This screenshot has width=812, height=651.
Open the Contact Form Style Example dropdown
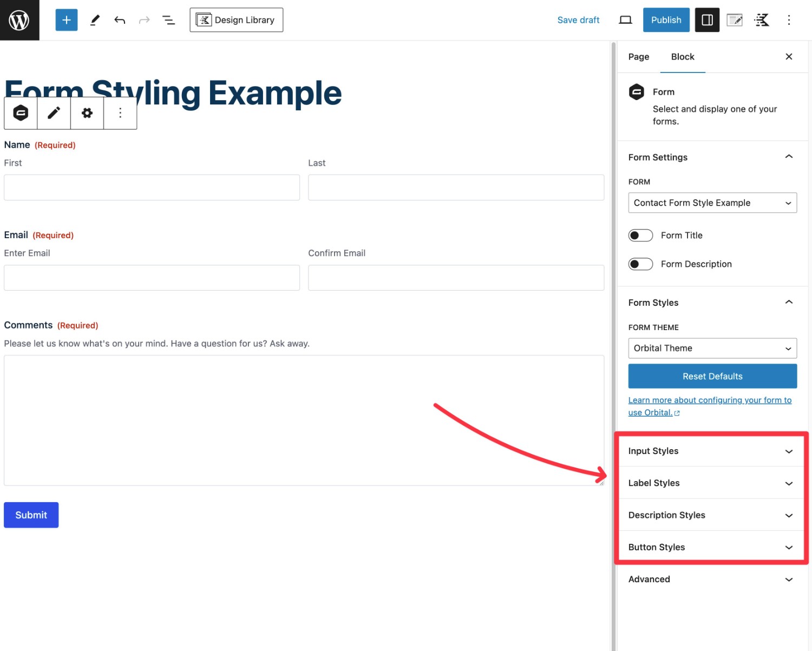tap(712, 203)
